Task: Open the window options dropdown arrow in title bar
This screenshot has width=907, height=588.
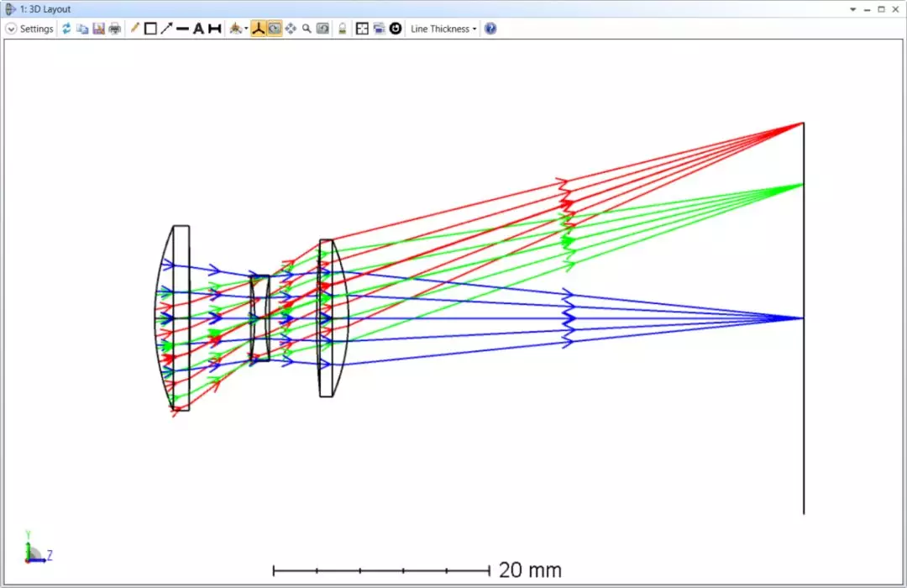Action: tap(853, 8)
